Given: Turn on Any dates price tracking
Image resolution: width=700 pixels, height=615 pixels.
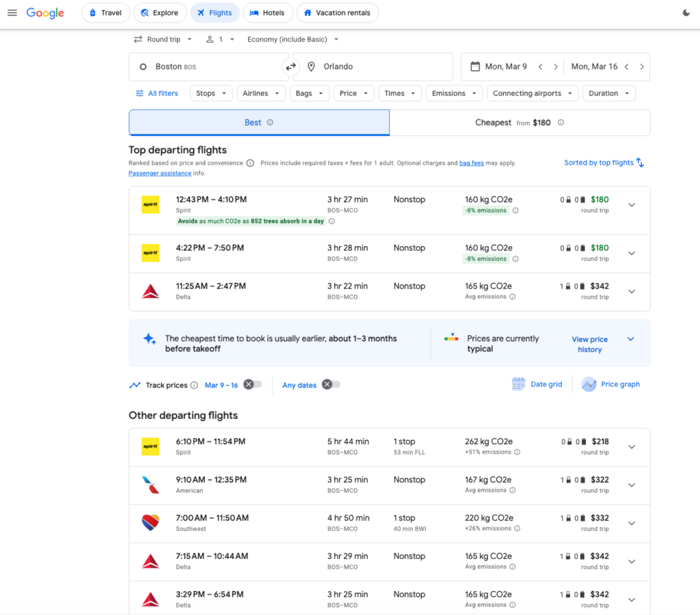Looking at the screenshot, I should point(331,385).
